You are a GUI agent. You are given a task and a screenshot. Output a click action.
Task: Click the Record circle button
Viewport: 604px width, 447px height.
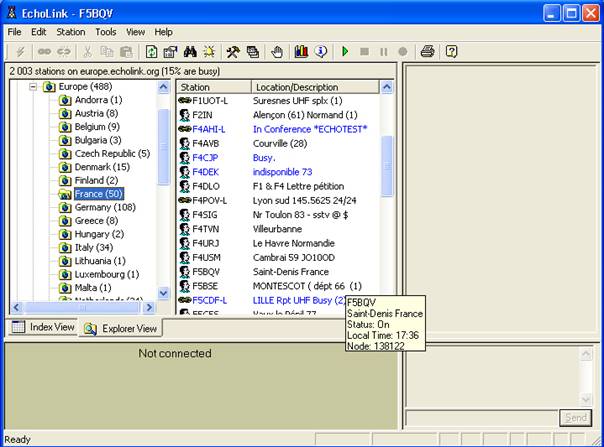click(x=403, y=52)
